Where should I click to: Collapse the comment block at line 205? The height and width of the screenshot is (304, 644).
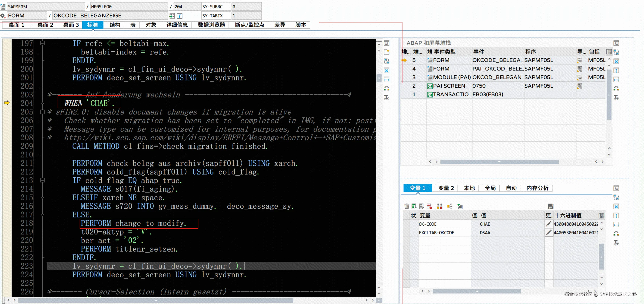coord(43,112)
